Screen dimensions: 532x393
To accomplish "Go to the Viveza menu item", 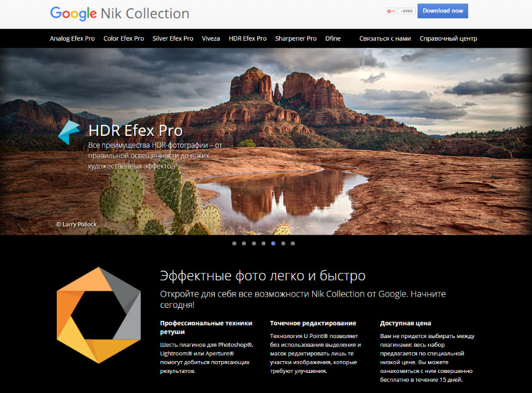I will coord(210,38).
